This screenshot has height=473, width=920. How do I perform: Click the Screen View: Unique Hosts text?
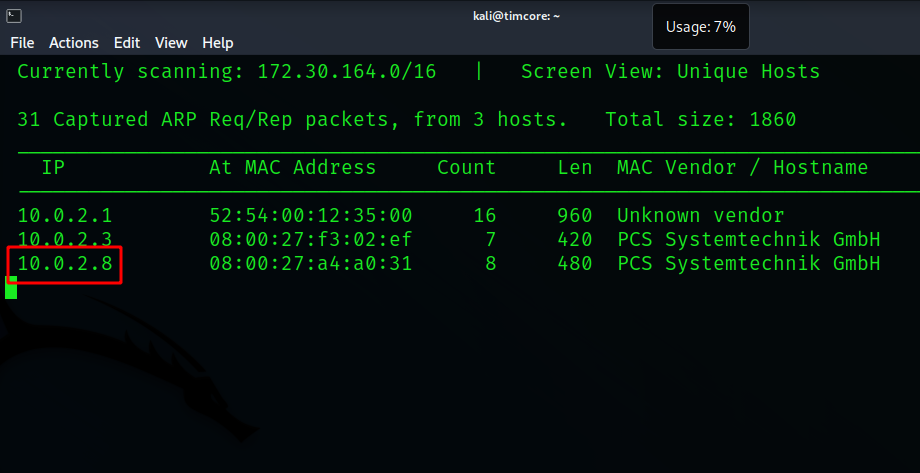(x=670, y=72)
